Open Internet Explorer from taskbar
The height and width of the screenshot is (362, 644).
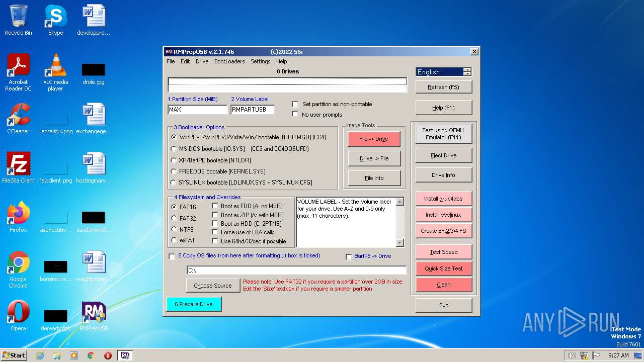40,355
